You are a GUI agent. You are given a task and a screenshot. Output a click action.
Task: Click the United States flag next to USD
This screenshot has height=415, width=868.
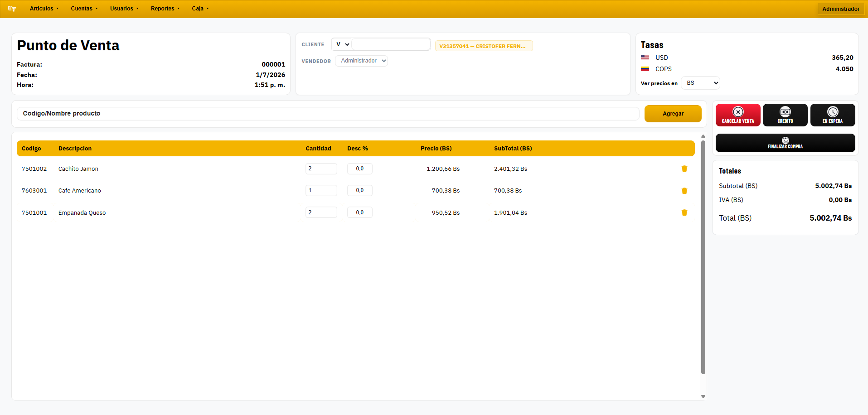click(x=645, y=58)
